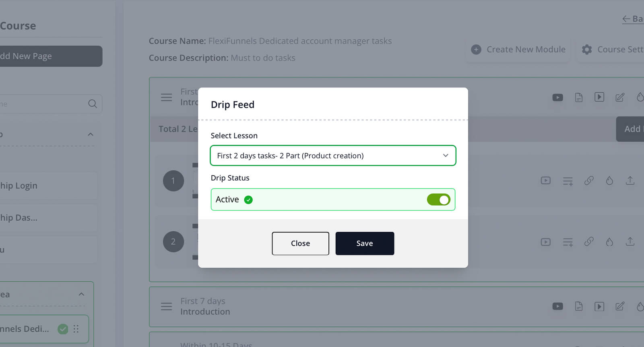Click the document icon in first module header
The image size is (644, 347).
578,98
